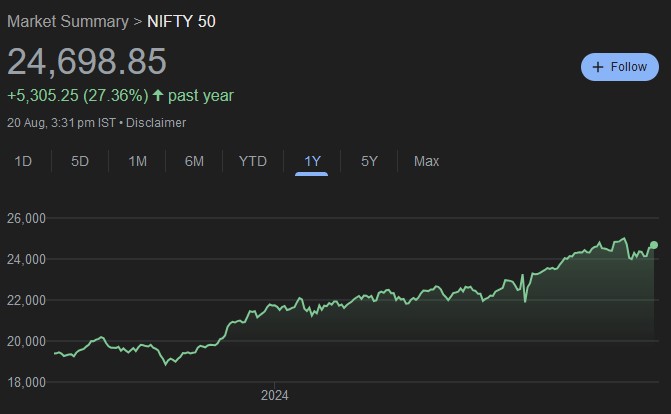This screenshot has height=414, width=671.
Task: Switch to the 1D time range tab
Action: tap(23, 161)
